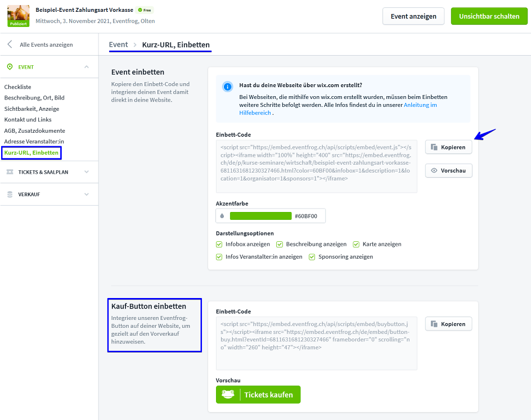Click the ticket icon beside Tickets & Saalplan
This screenshot has height=420, width=531.
[x=10, y=172]
